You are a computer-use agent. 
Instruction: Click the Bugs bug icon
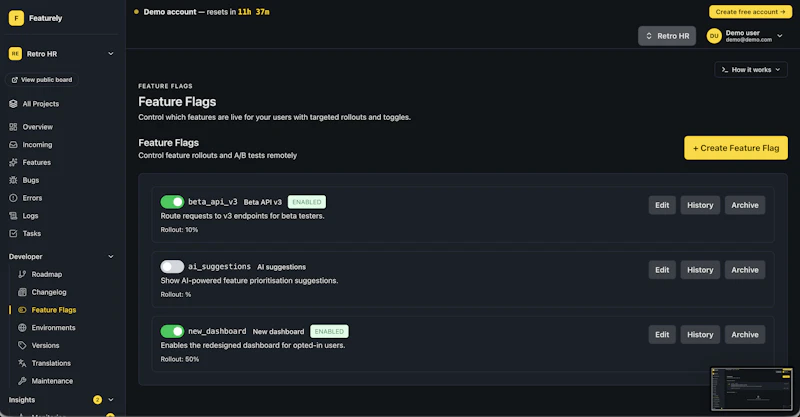(x=13, y=180)
